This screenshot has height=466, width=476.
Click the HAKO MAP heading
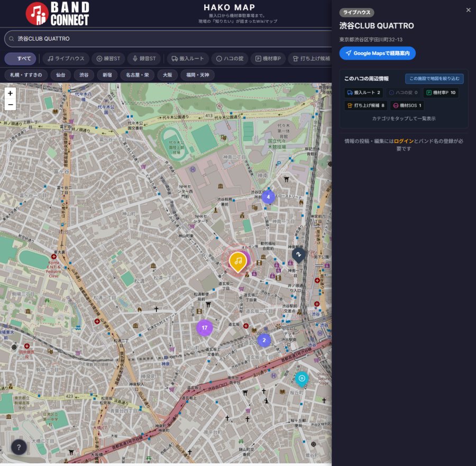(230, 7)
